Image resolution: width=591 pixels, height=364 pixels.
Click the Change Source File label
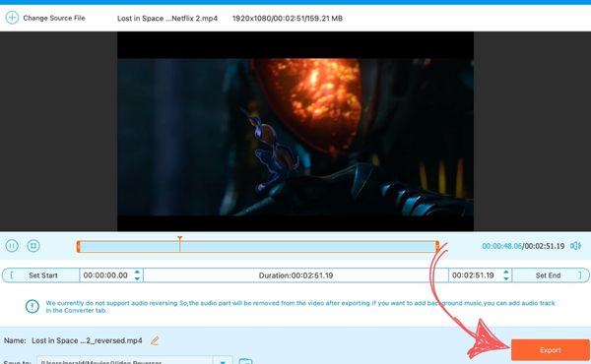[54, 18]
